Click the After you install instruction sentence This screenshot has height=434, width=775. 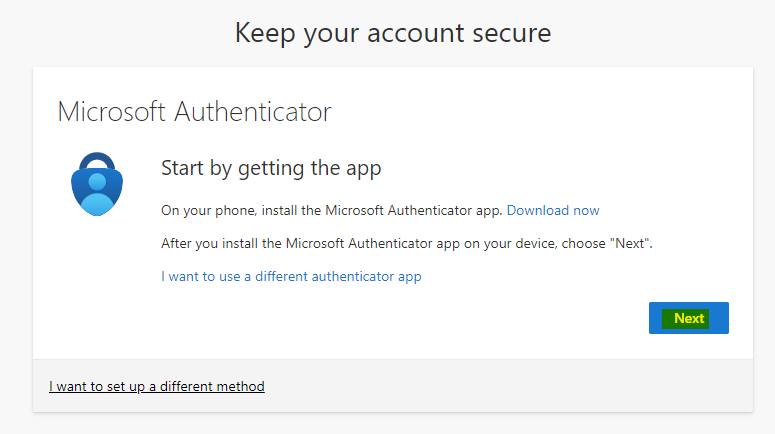click(x=406, y=244)
